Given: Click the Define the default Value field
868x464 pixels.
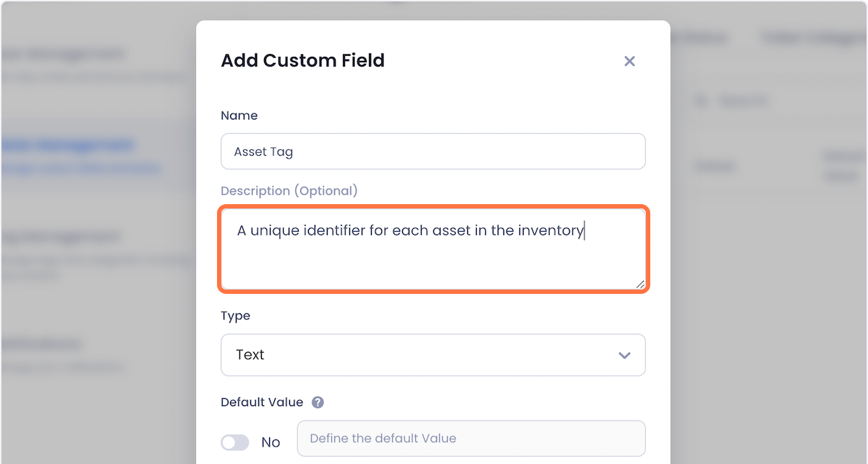Looking at the screenshot, I should coord(470,438).
